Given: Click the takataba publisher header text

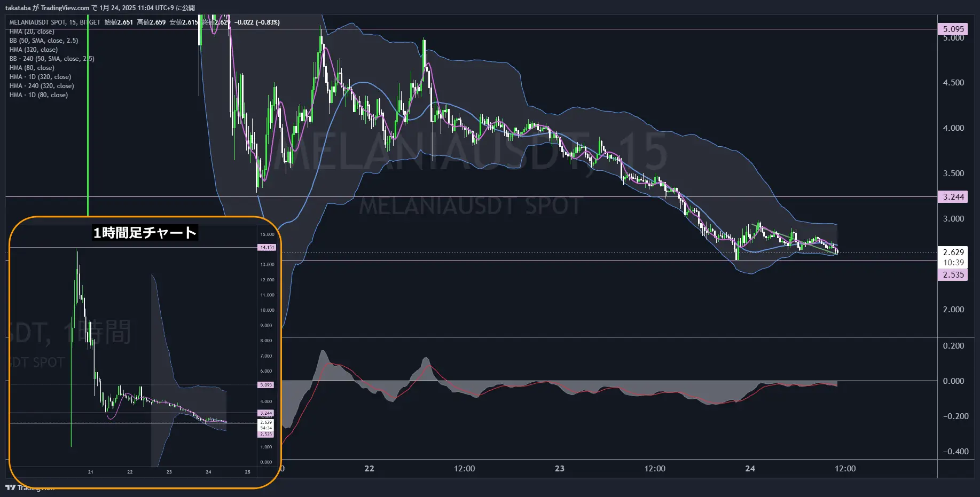Looking at the screenshot, I should [x=100, y=8].
